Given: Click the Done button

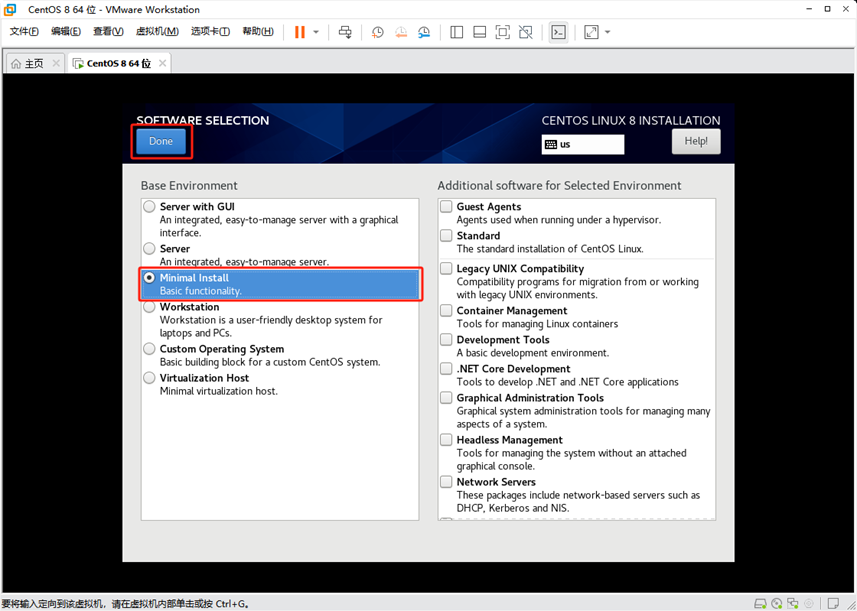Looking at the screenshot, I should (161, 142).
